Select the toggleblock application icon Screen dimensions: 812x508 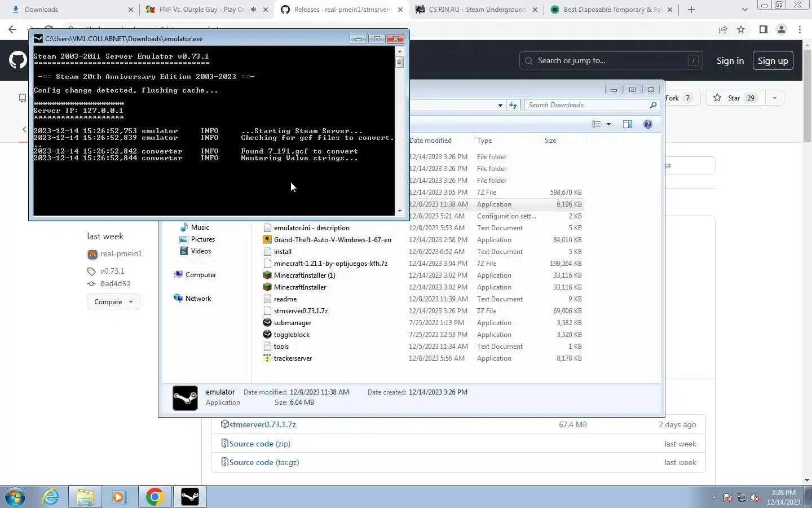click(x=267, y=334)
